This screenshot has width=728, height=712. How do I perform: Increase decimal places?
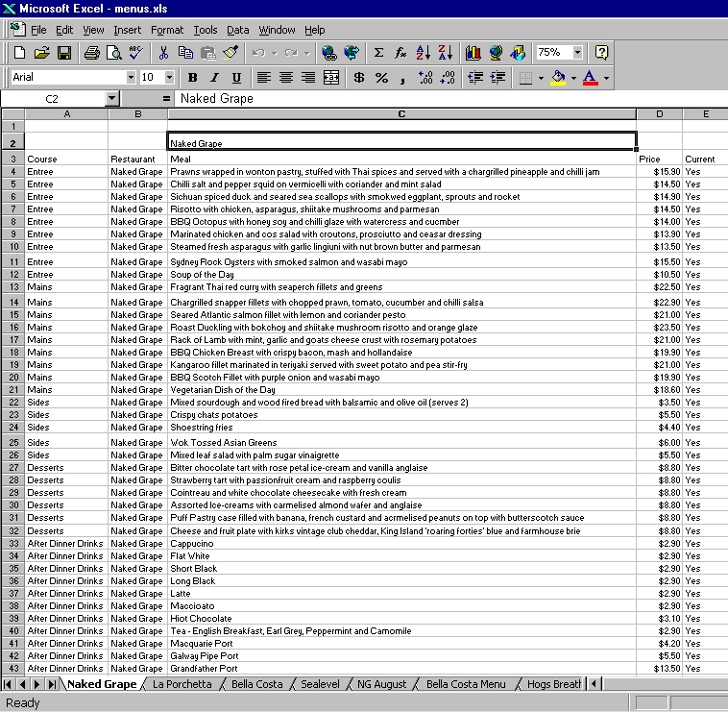pos(425,78)
